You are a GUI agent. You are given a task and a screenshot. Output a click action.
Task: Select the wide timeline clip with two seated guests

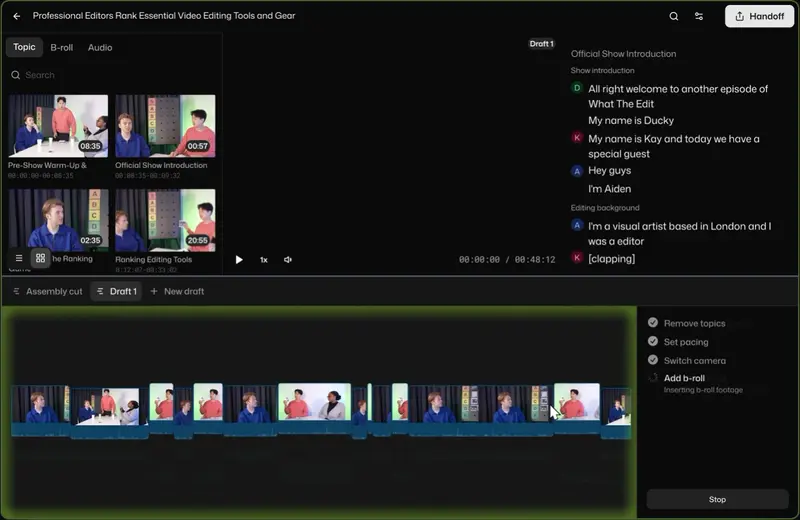[x=314, y=409]
